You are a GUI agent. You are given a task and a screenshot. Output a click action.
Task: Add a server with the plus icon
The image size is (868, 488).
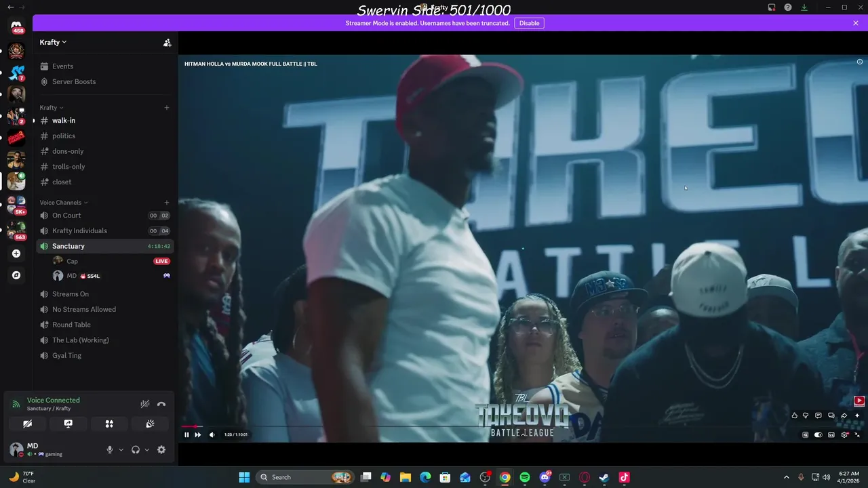[x=16, y=253]
